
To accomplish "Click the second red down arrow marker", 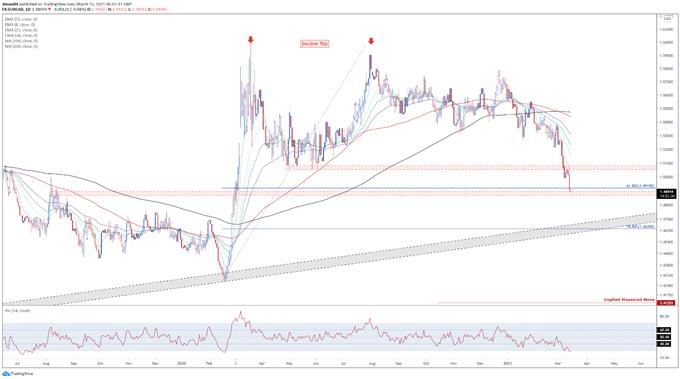I will 371,41.
